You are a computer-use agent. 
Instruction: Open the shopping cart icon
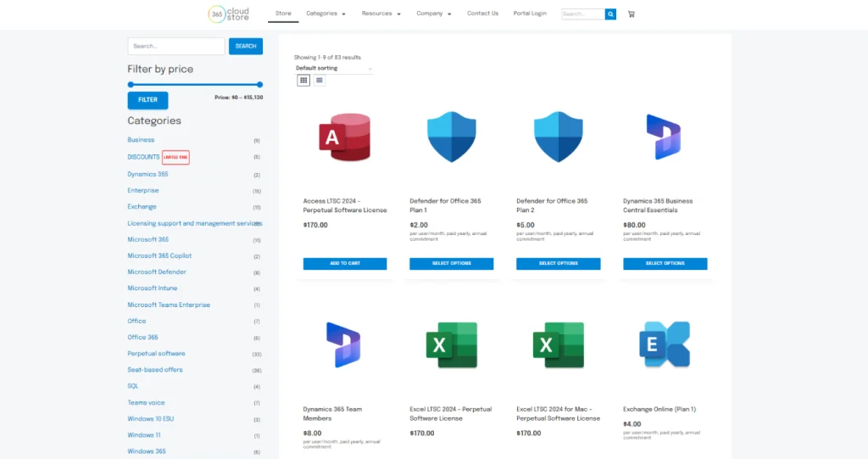[631, 14]
